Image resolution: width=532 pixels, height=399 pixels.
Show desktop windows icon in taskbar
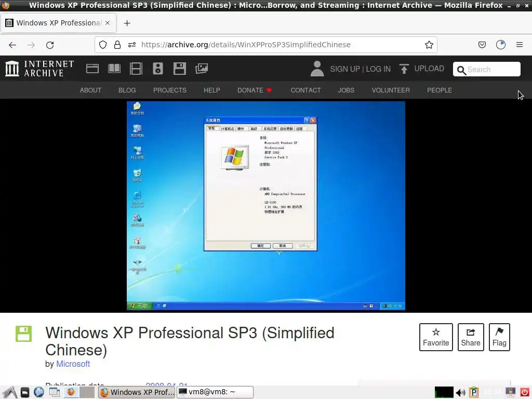[x=54, y=392]
